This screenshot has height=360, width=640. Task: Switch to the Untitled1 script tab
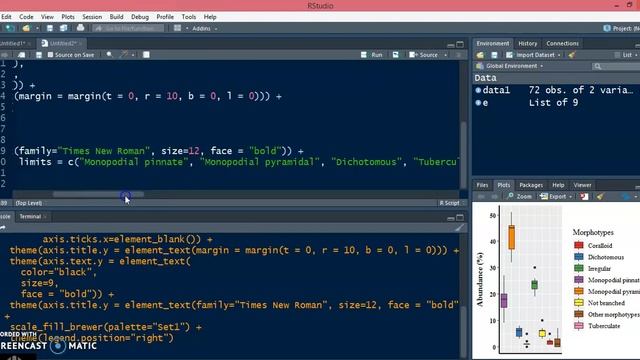(13, 43)
